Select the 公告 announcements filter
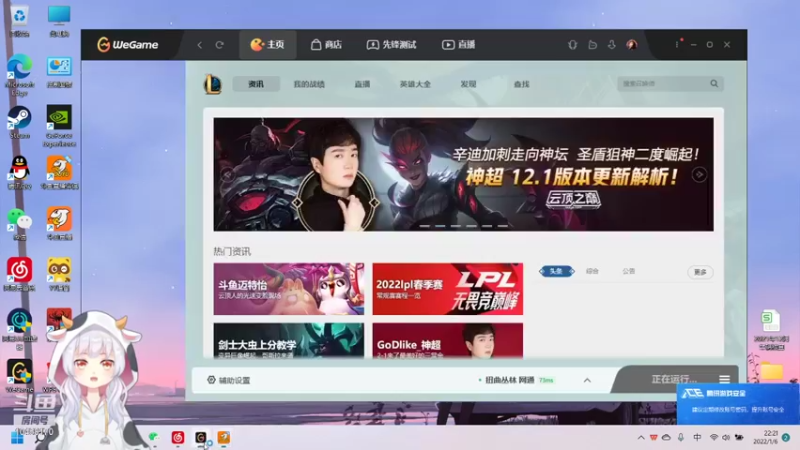The image size is (800, 450). pos(629,271)
